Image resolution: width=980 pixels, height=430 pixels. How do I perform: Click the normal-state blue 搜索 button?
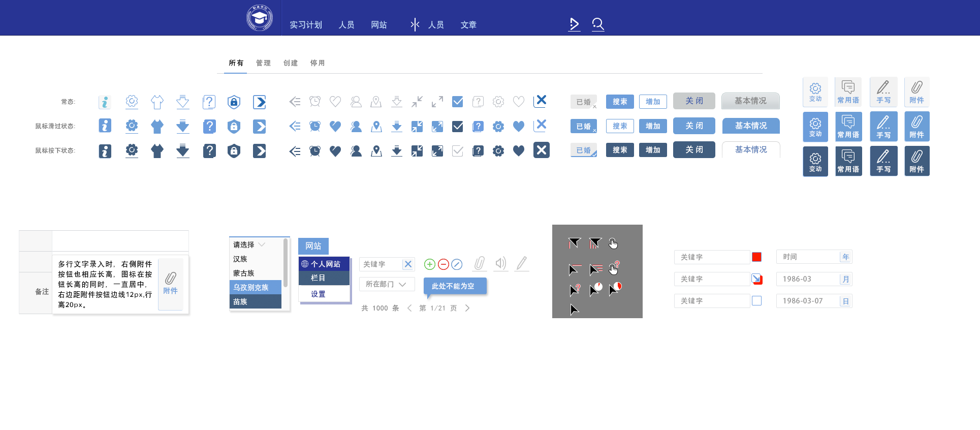(619, 102)
